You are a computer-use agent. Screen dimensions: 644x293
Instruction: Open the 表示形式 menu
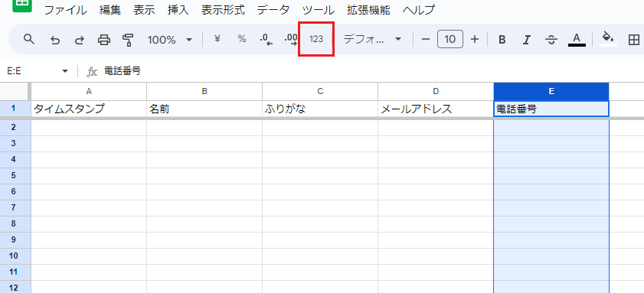(x=223, y=10)
